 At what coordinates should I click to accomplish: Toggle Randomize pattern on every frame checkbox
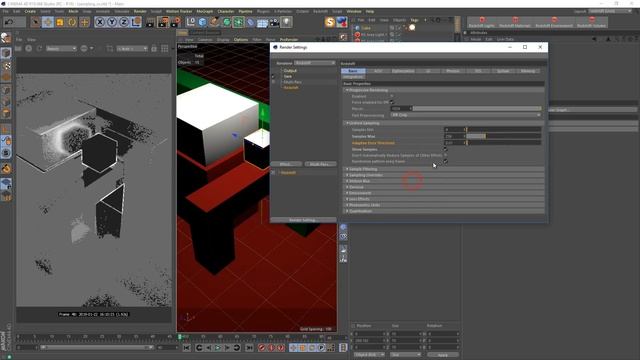pyautogui.click(x=445, y=161)
